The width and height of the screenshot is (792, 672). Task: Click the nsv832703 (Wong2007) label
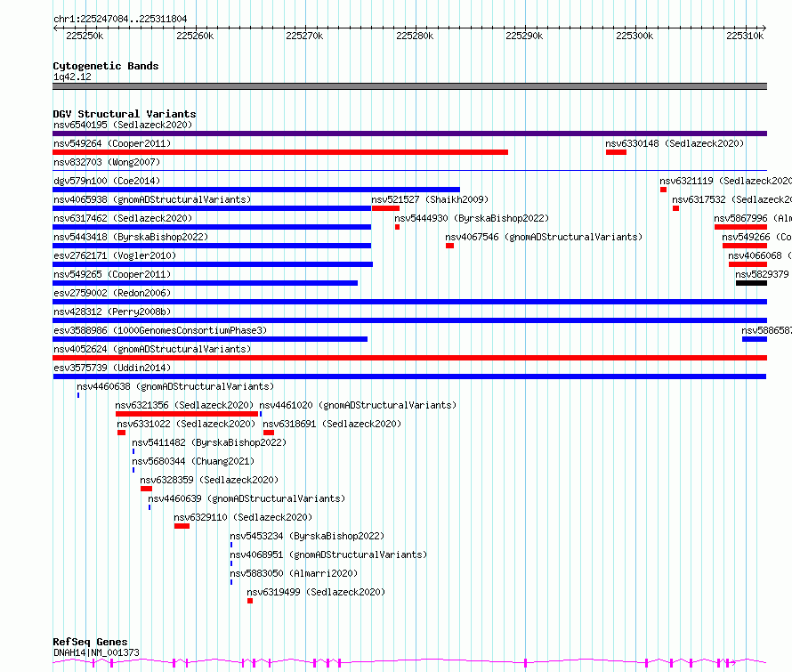[107, 162]
